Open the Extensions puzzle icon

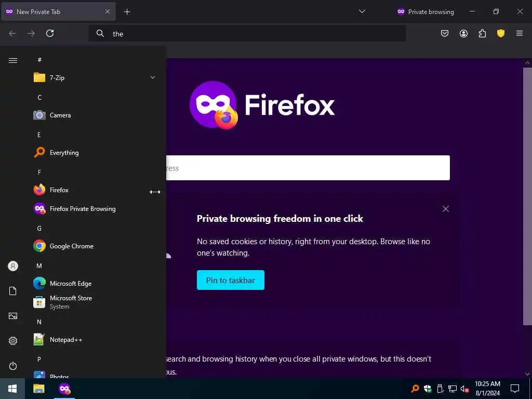tap(482, 33)
